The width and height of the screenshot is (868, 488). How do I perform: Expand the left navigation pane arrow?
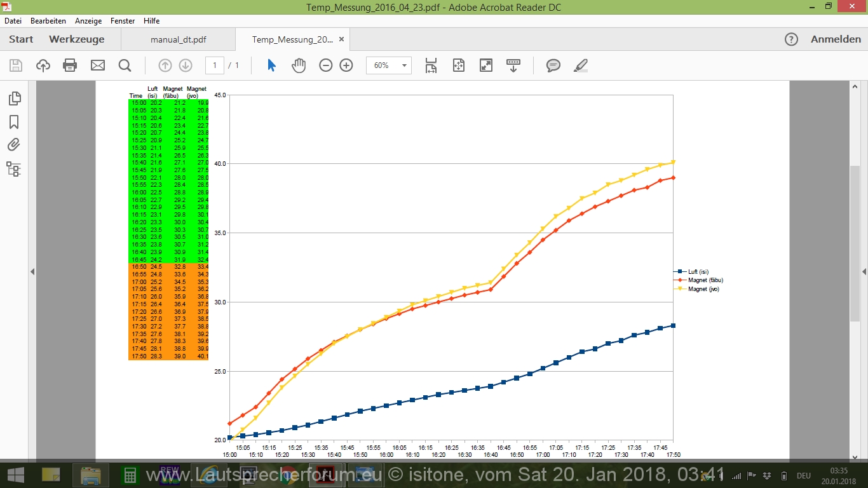(32, 272)
